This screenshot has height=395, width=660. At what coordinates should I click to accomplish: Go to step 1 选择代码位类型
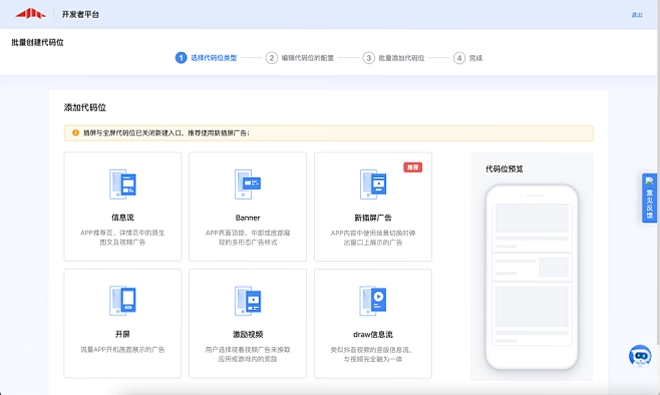(x=206, y=58)
